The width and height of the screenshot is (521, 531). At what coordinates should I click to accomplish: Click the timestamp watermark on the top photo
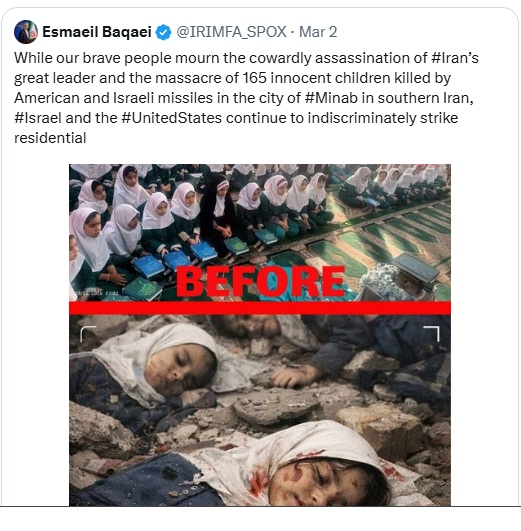[97, 293]
